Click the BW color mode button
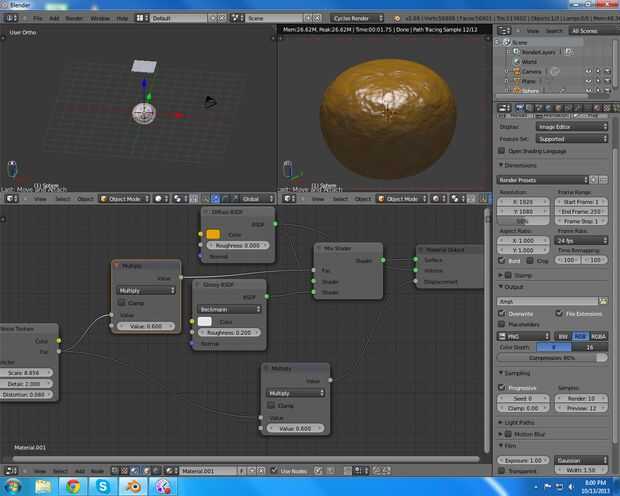Viewport: 620px width, 496px height. 563,337
